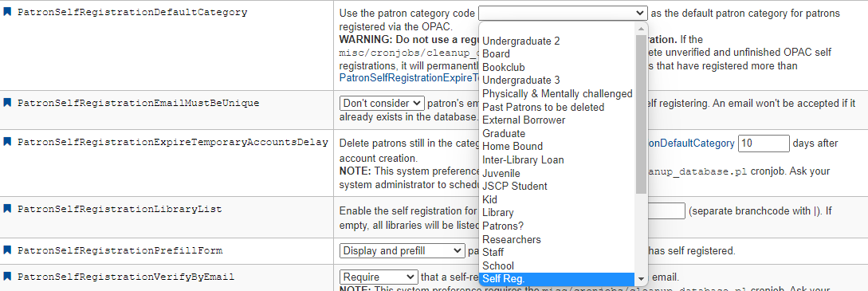
Task: Click bookmark icon beside PatronSelfRegistrationExpireTemporaryAccountsDelay
Action: [8, 142]
